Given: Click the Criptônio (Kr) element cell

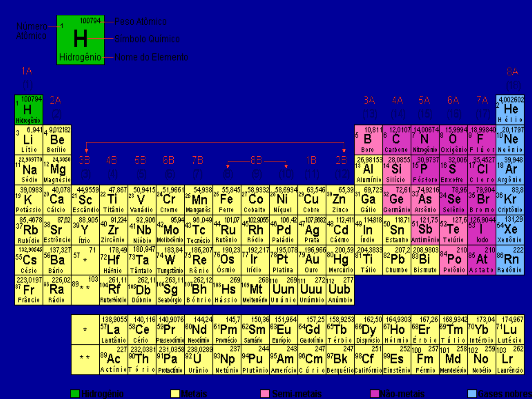Looking at the screenshot, I should coord(510,200).
